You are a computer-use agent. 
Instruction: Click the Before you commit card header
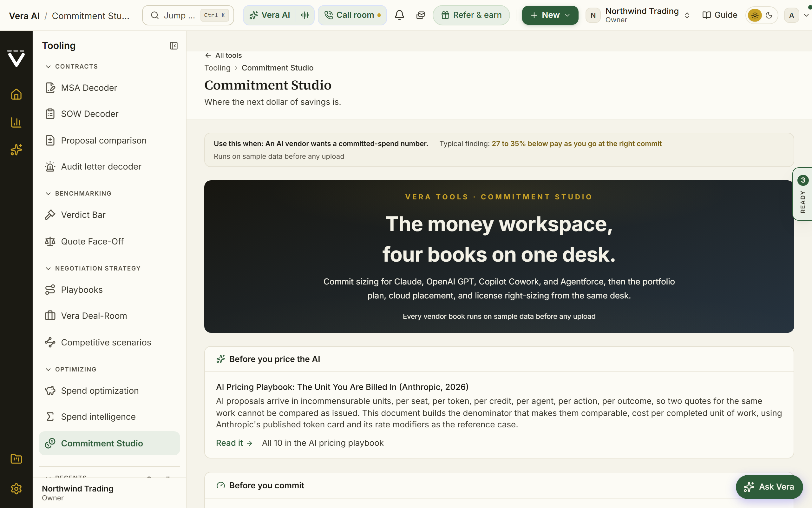[499, 485]
